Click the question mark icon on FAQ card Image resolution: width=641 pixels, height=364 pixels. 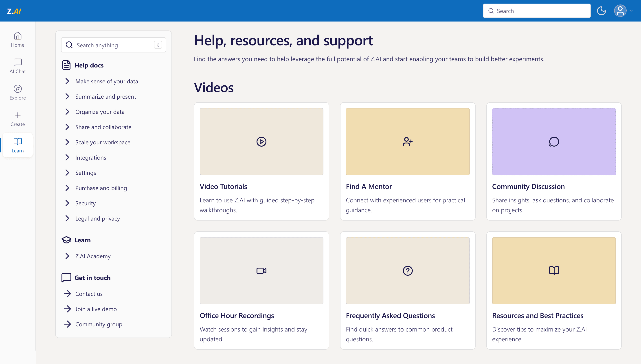pyautogui.click(x=408, y=271)
